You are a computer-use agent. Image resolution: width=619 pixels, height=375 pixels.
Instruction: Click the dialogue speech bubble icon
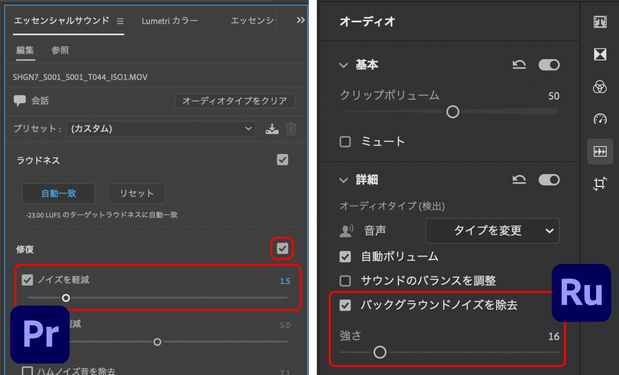[19, 100]
